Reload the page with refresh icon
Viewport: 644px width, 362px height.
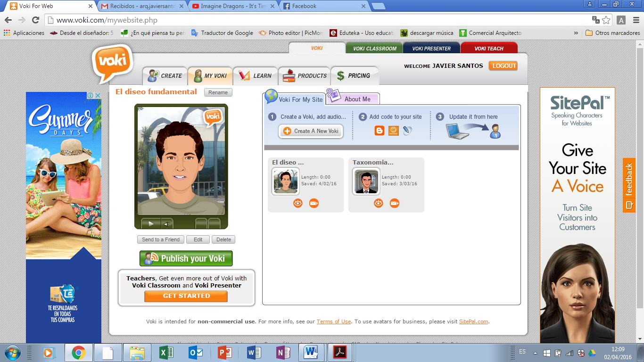[x=35, y=20]
